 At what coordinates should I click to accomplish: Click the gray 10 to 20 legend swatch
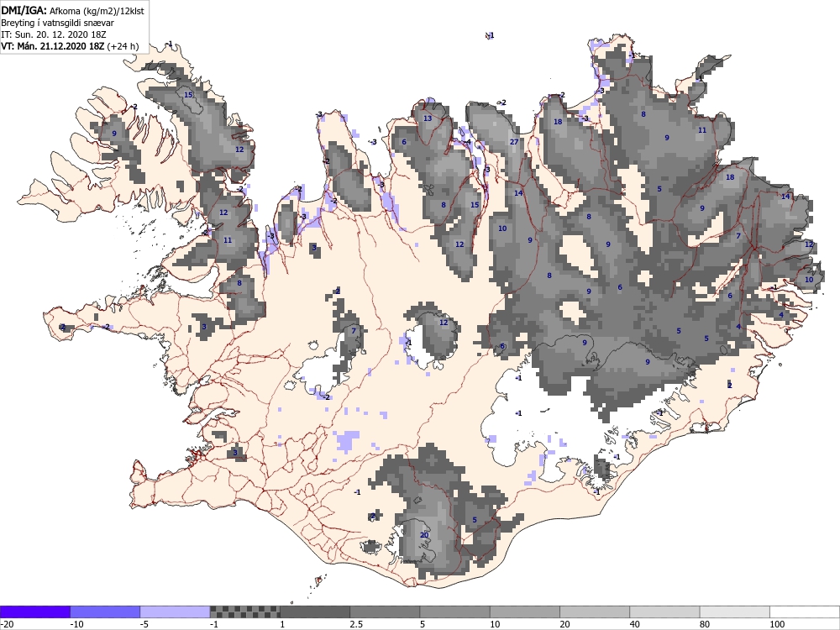[x=525, y=612]
